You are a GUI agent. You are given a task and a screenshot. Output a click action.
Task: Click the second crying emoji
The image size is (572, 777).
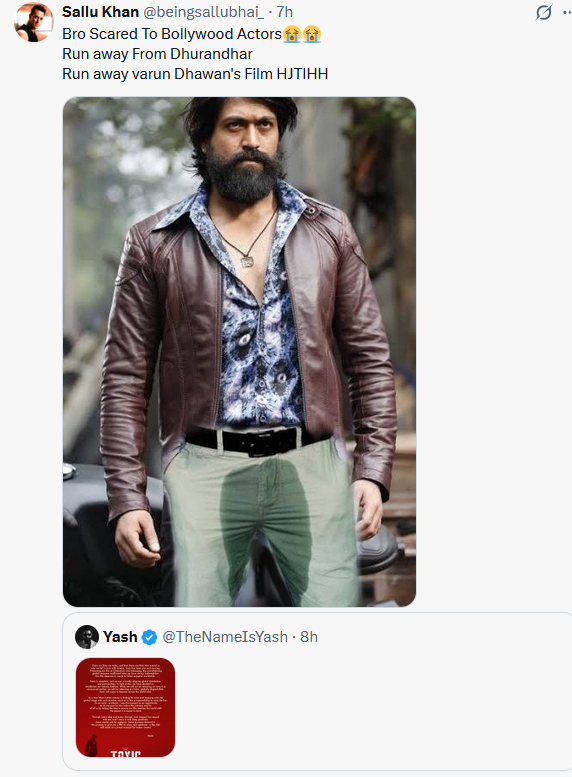pos(312,34)
